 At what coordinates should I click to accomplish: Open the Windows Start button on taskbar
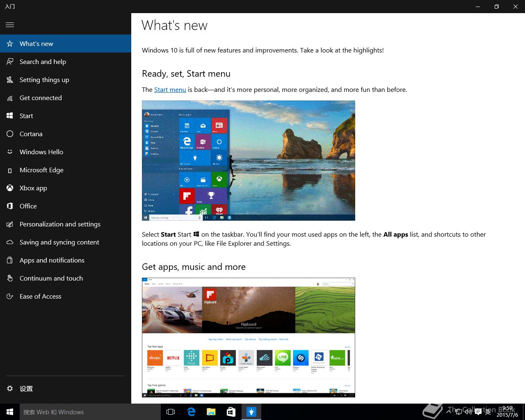click(10, 412)
